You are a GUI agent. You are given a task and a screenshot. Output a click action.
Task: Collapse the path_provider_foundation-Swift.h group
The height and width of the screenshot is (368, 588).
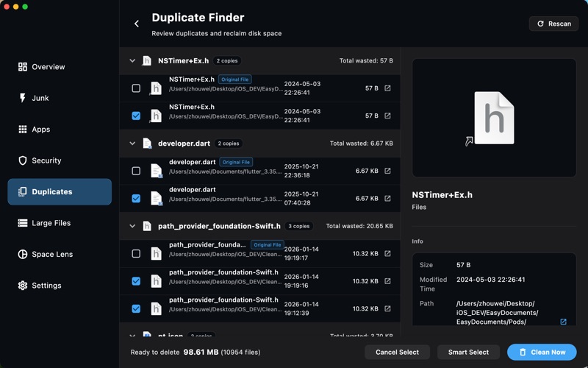pos(132,226)
